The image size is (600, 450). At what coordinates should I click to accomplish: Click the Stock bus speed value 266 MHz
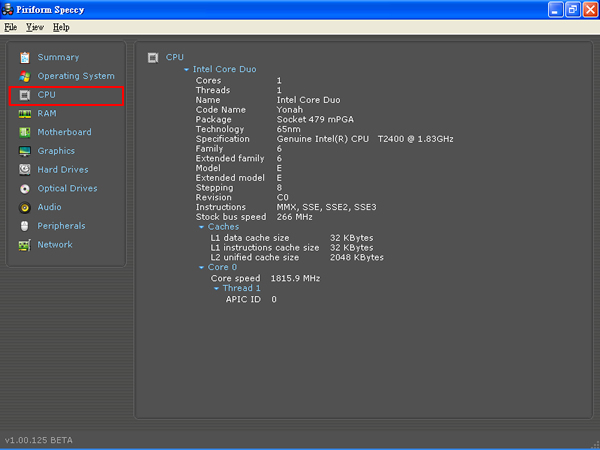tap(295, 217)
